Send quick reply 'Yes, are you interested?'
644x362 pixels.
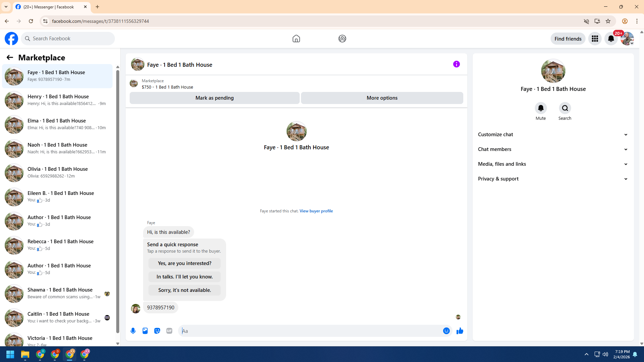[x=184, y=263]
